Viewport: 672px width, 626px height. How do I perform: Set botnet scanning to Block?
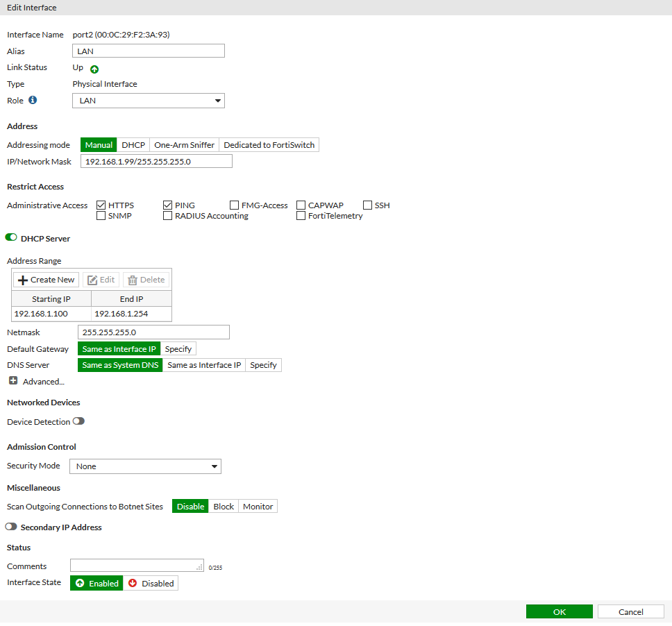pyautogui.click(x=224, y=507)
